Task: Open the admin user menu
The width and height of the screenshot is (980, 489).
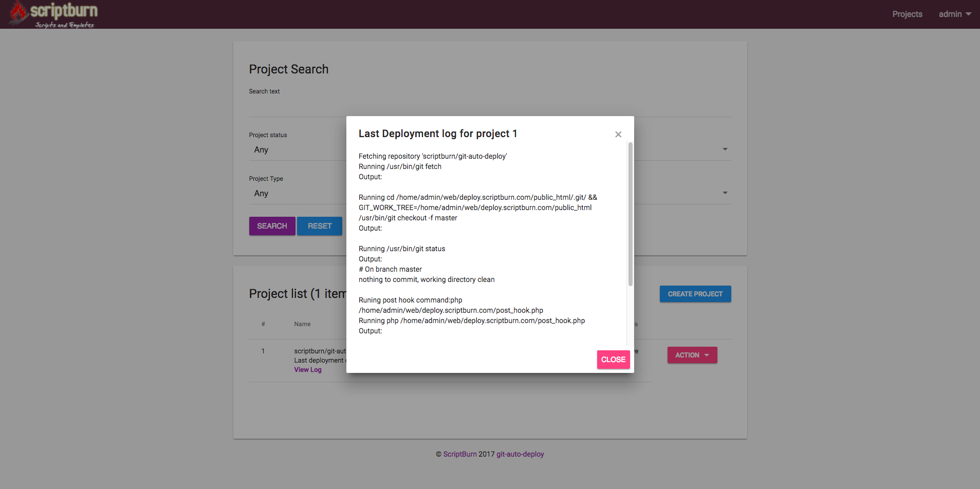Action: (954, 14)
